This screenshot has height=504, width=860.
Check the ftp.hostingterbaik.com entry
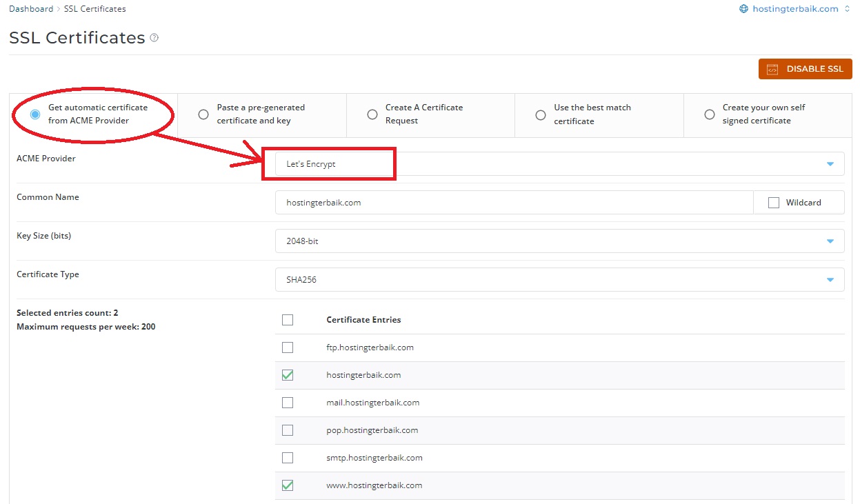point(288,347)
